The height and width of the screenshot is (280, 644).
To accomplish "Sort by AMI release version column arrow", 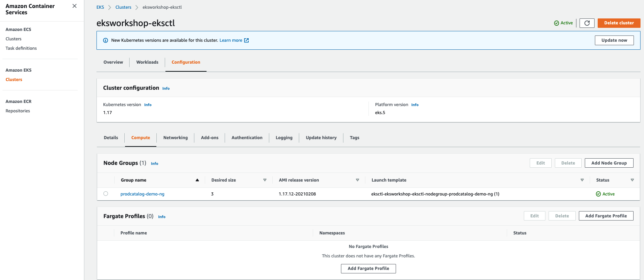I will point(357,180).
